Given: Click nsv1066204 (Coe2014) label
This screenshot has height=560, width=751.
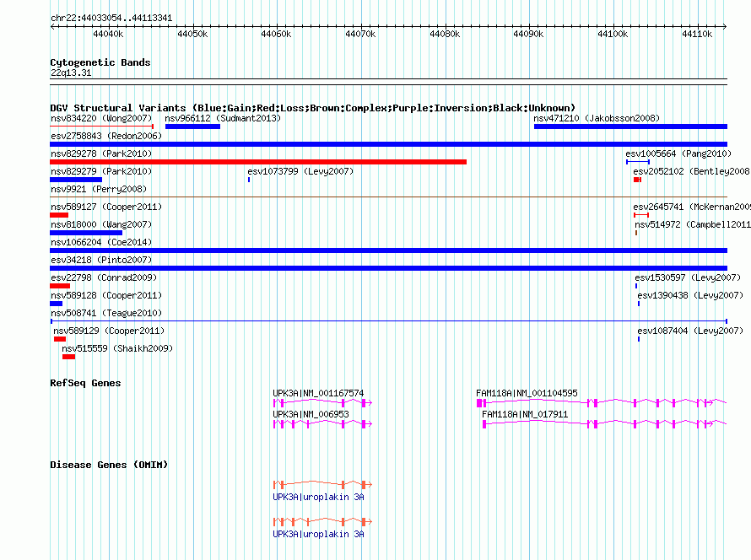Looking at the screenshot, I should 101,242.
